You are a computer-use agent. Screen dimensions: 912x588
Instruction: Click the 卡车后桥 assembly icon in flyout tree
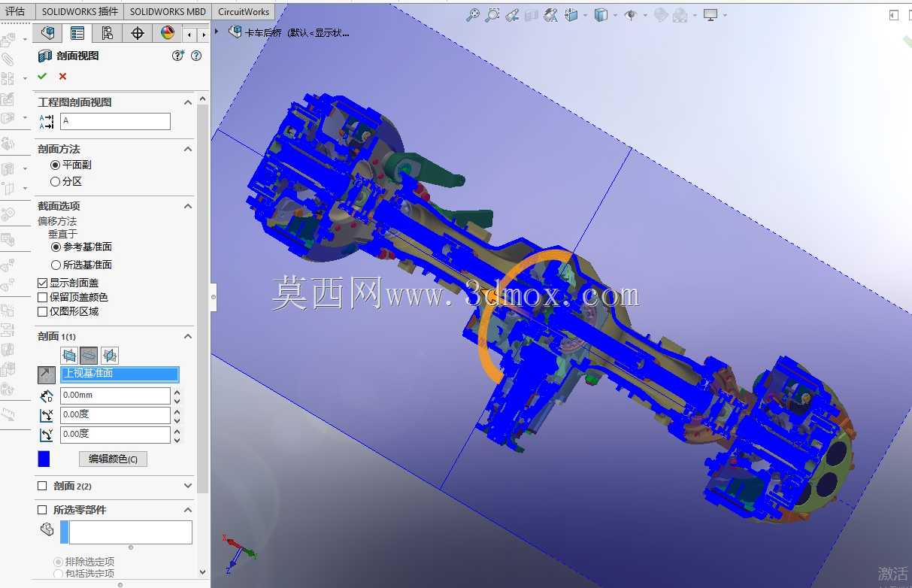coord(235,32)
